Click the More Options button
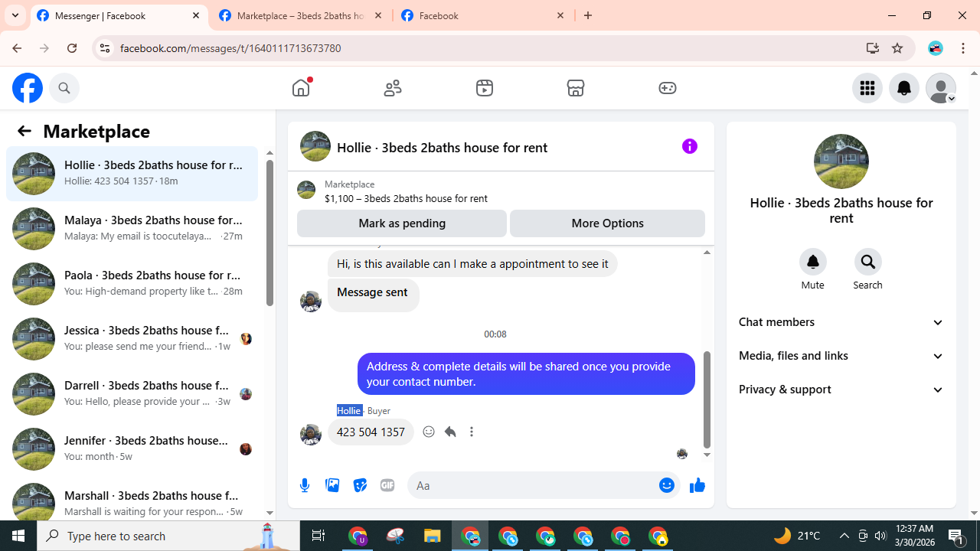The height and width of the screenshot is (551, 980). 607,223
